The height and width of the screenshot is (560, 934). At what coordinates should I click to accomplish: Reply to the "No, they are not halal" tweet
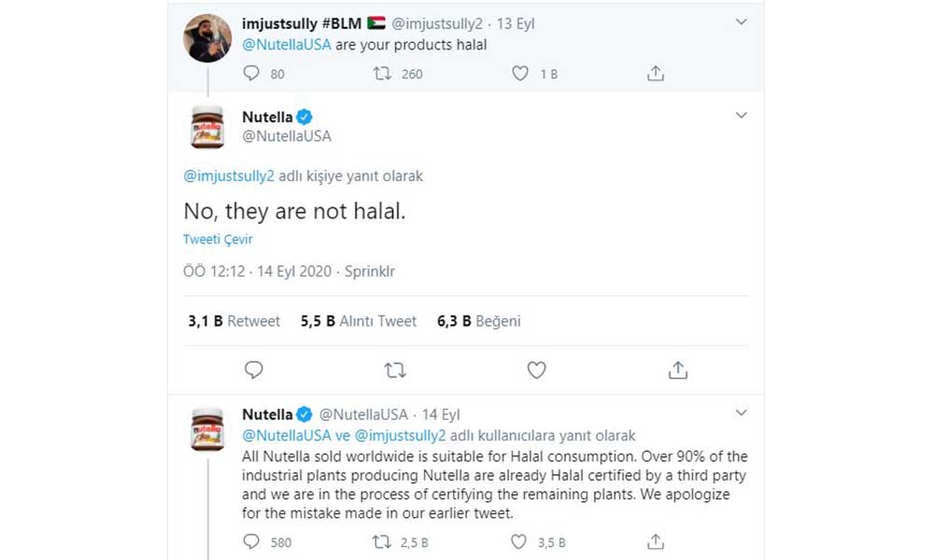254,371
